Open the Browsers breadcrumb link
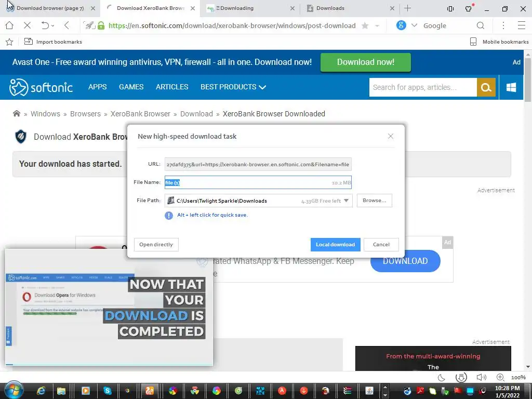 click(85, 114)
